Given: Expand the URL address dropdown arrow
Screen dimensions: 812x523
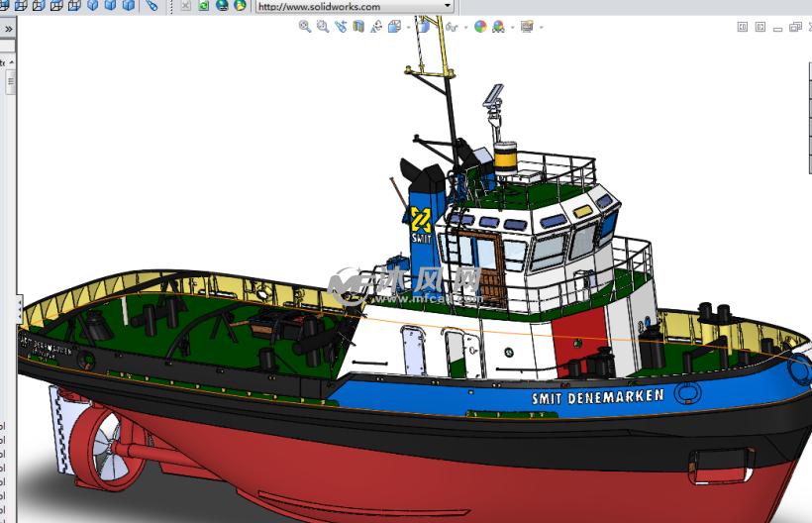Looking at the screenshot, I should coord(448,6).
